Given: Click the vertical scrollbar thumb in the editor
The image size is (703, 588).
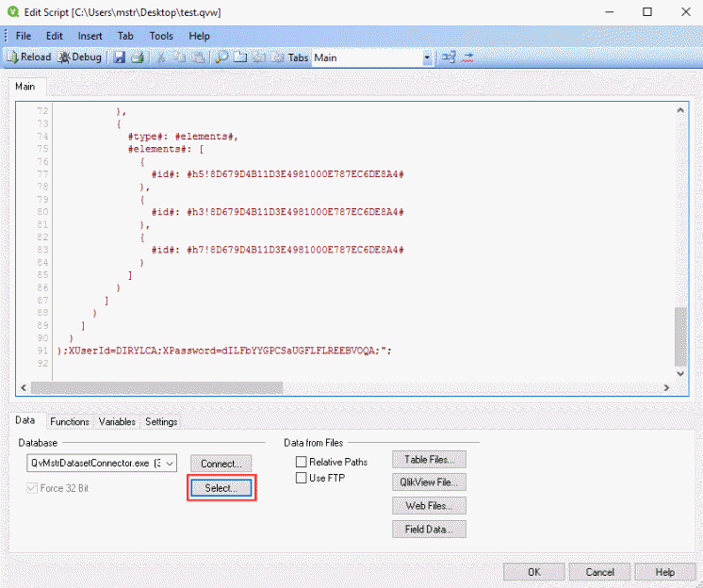Looking at the screenshot, I should [680, 335].
